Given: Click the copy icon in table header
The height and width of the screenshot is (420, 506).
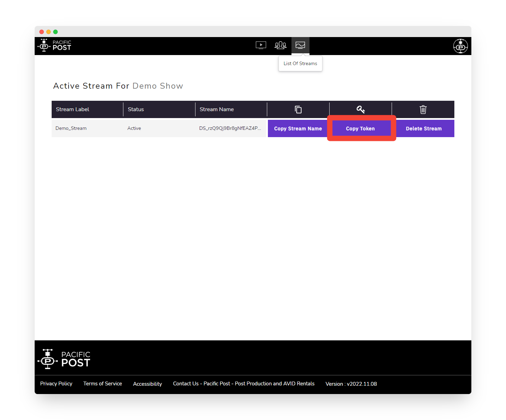Looking at the screenshot, I should tap(298, 109).
